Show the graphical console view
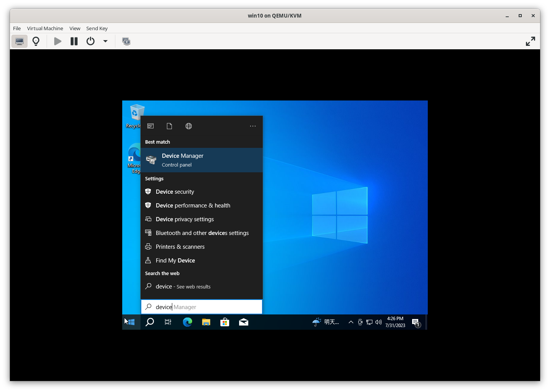 [19, 41]
